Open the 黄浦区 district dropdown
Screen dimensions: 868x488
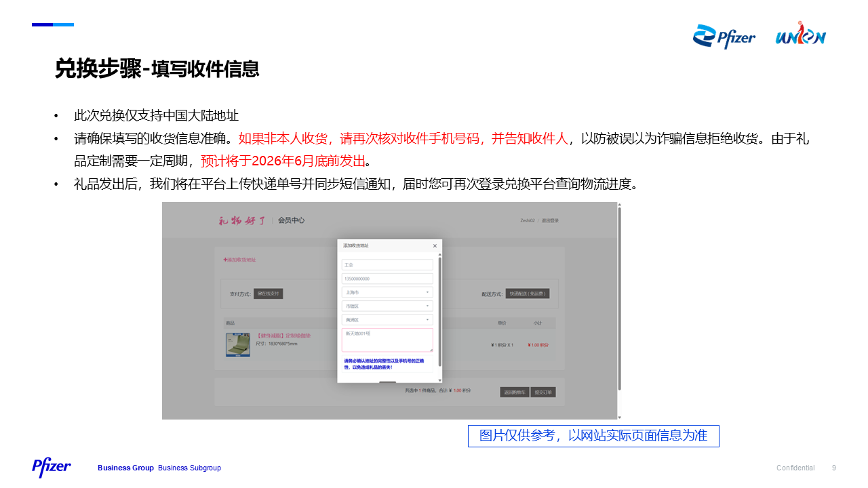(387, 319)
